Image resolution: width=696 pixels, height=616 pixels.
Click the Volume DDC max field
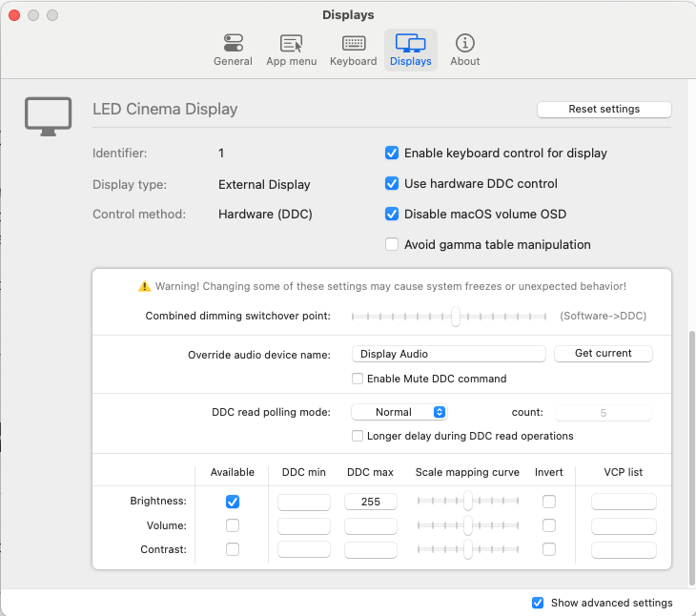[371, 526]
